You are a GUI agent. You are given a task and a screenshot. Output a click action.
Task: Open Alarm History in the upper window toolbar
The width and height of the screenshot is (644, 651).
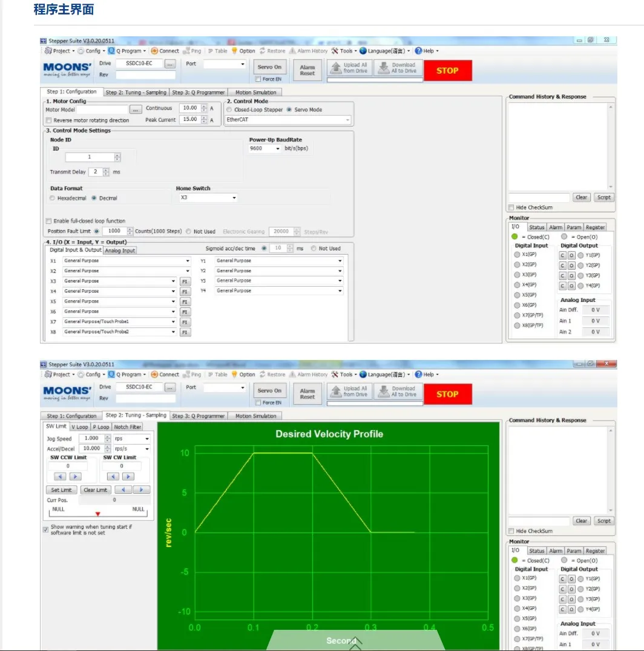click(x=293, y=51)
